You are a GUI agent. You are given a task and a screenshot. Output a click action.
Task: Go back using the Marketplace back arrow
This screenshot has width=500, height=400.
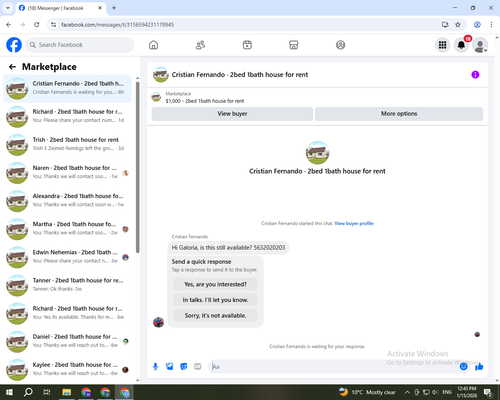[12, 67]
